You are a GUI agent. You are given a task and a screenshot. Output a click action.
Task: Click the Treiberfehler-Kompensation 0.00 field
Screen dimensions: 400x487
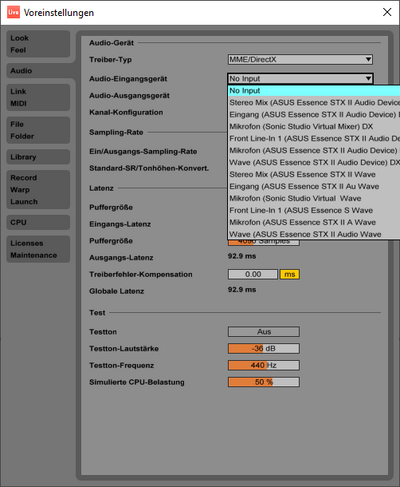pos(253,274)
